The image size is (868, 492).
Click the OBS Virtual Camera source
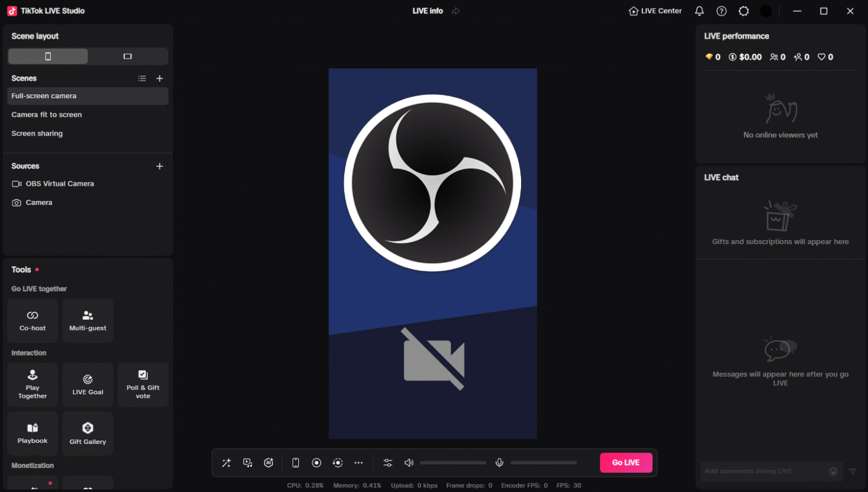[59, 184]
